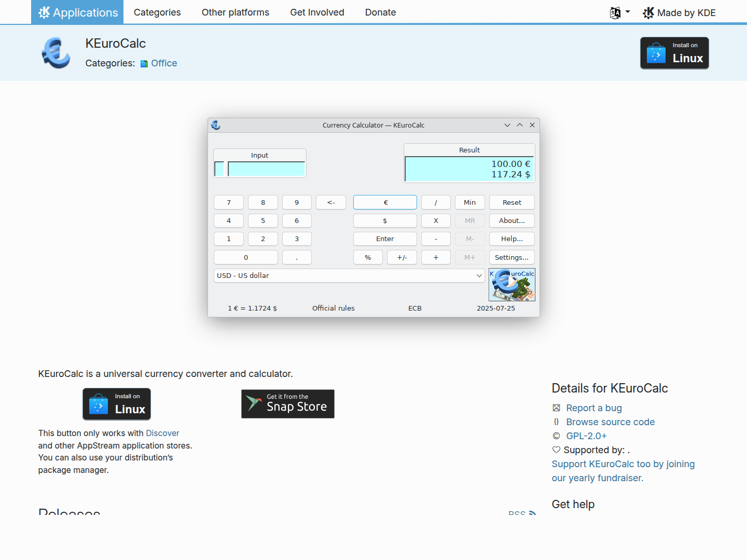Click the Result display showing 100.00 €
Image resolution: width=747 pixels, height=560 pixels.
(x=469, y=169)
